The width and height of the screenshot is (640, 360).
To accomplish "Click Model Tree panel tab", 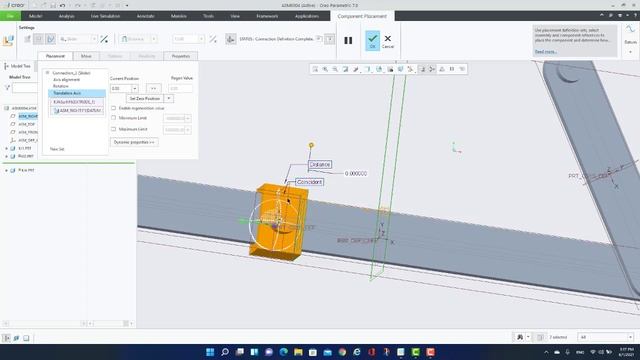I will click(18, 66).
